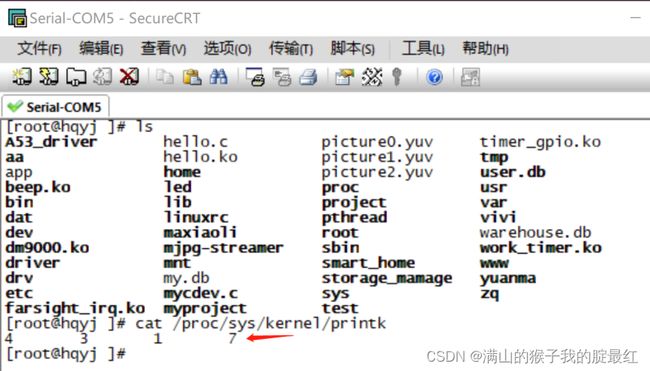The image size is (650, 371).
Task: Click the 'myproject' directory name
Action: 205,308
